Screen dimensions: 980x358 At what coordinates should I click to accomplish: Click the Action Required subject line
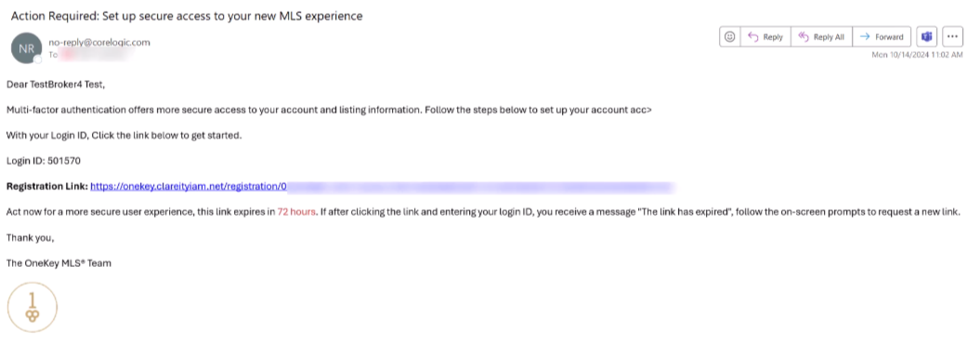187,17
